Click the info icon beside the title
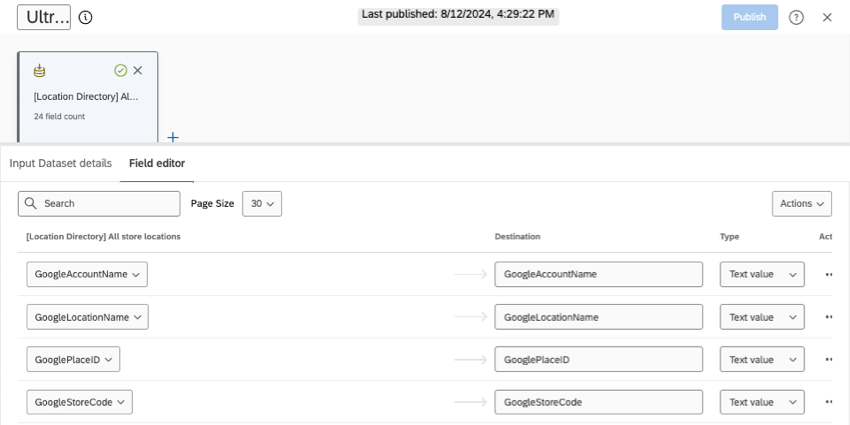This screenshot has width=850, height=425. click(86, 17)
